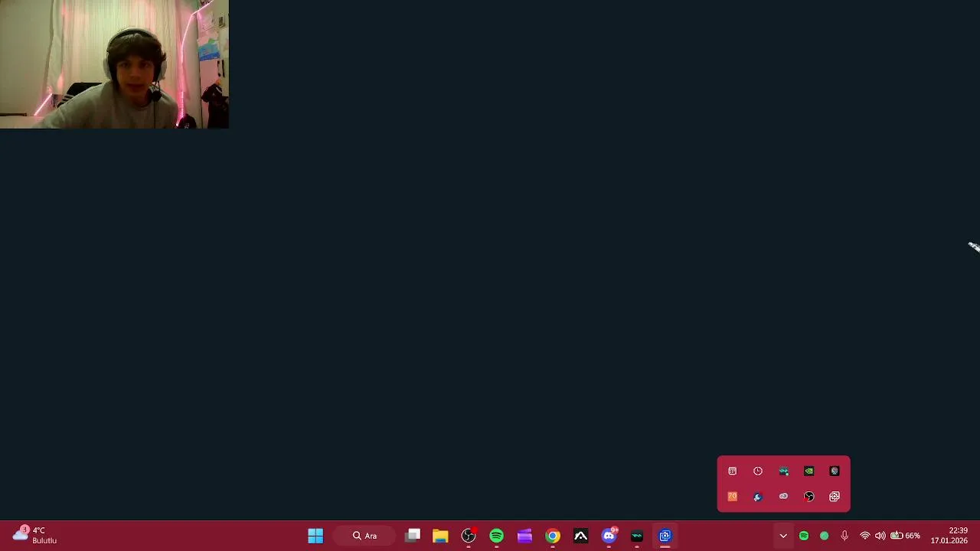
Task: Open the Windows Start menu
Action: tap(315, 536)
